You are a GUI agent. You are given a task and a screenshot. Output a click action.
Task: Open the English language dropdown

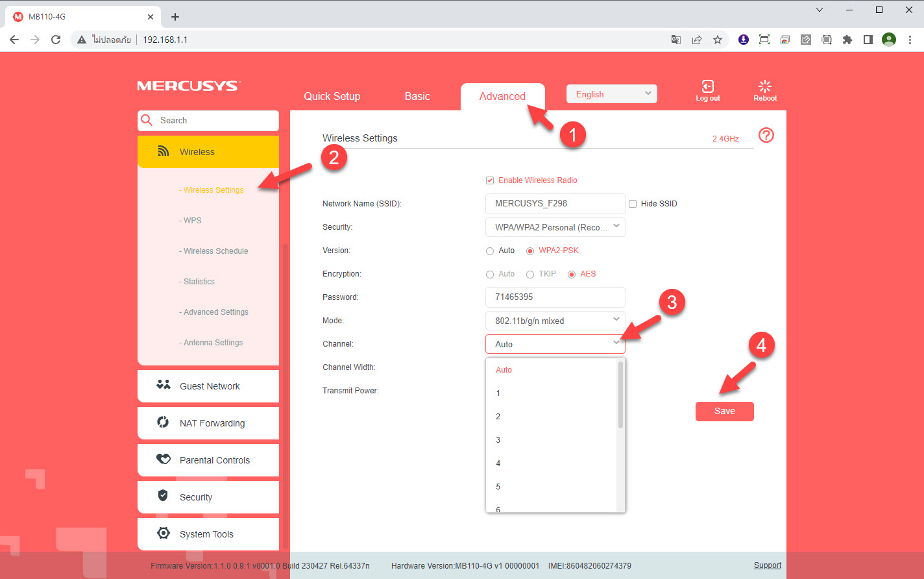612,94
